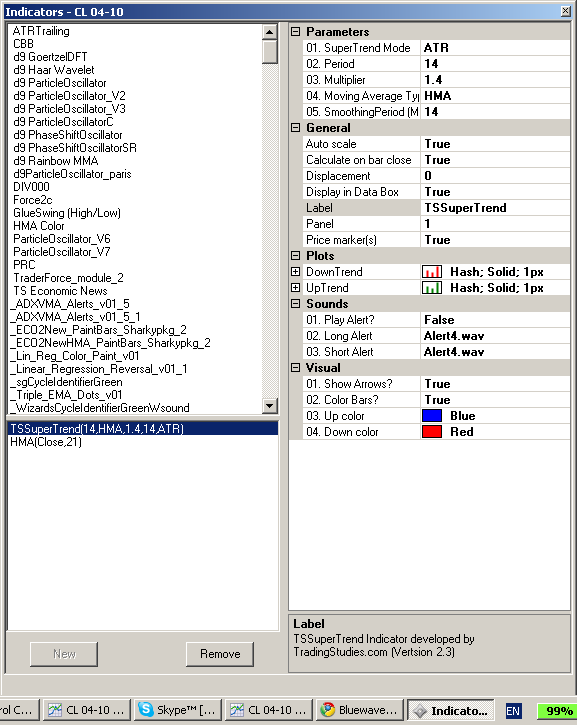Edit the SmoothingPeriod value 14
Screen dimensions: 577x725
pos(495,112)
